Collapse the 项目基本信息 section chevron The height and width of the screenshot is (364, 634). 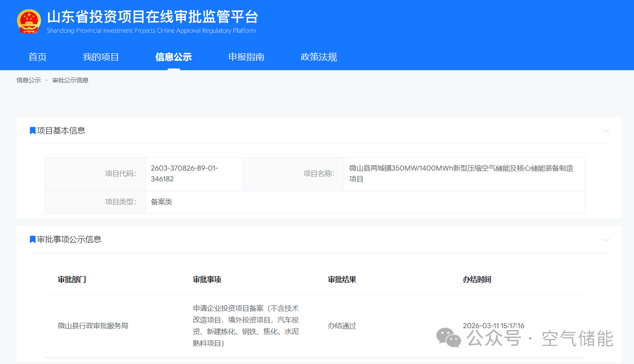coord(606,131)
